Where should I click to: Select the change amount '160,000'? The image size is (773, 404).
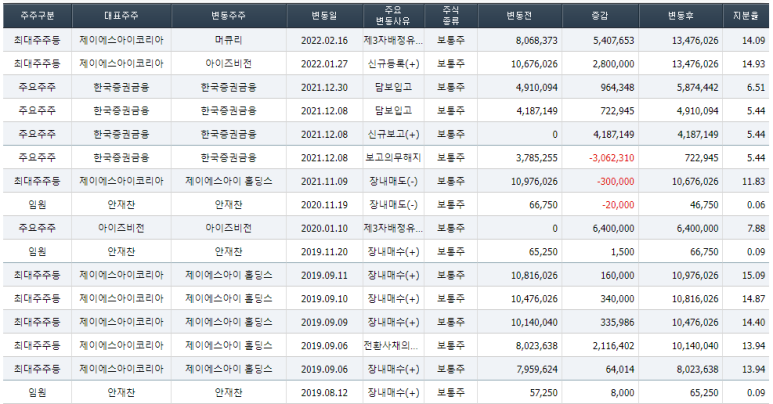[x=618, y=275]
